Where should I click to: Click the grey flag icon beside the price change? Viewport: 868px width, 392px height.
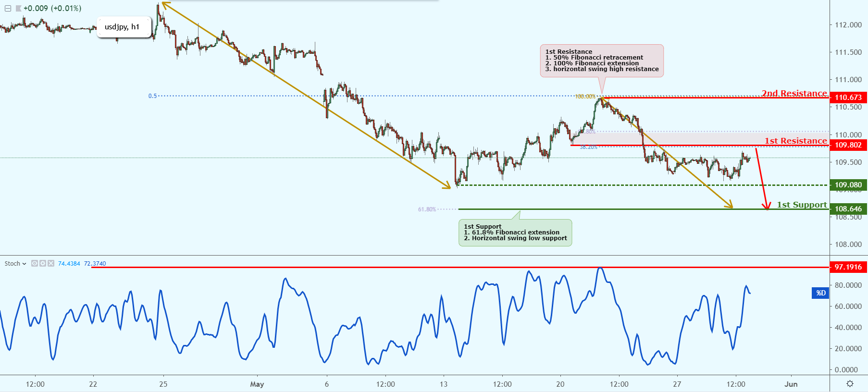click(x=18, y=8)
